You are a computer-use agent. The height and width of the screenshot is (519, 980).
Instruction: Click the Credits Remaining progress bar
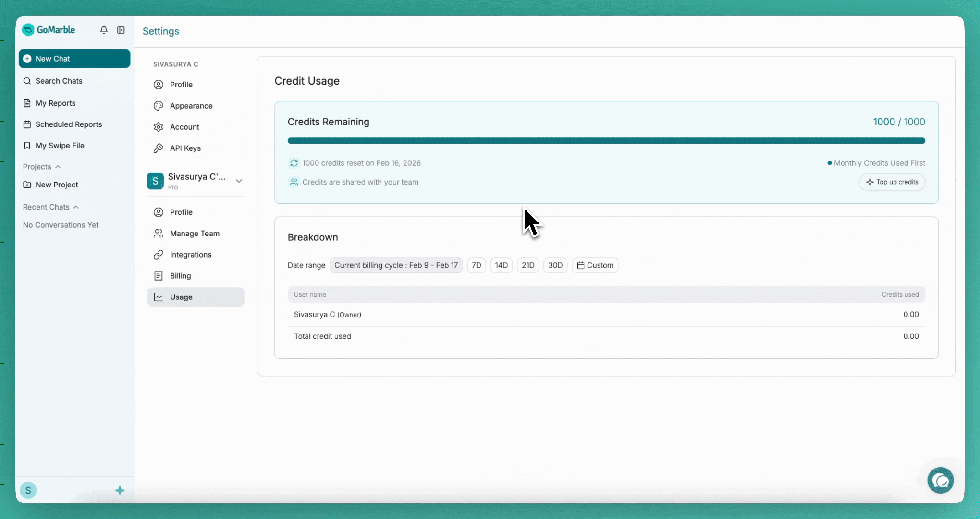(606, 141)
